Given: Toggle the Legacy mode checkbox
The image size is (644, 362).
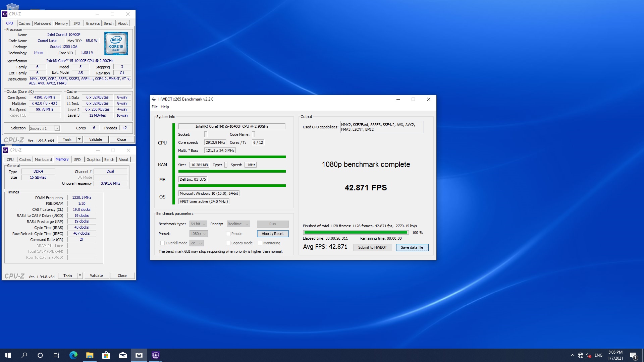Looking at the screenshot, I should tap(228, 243).
